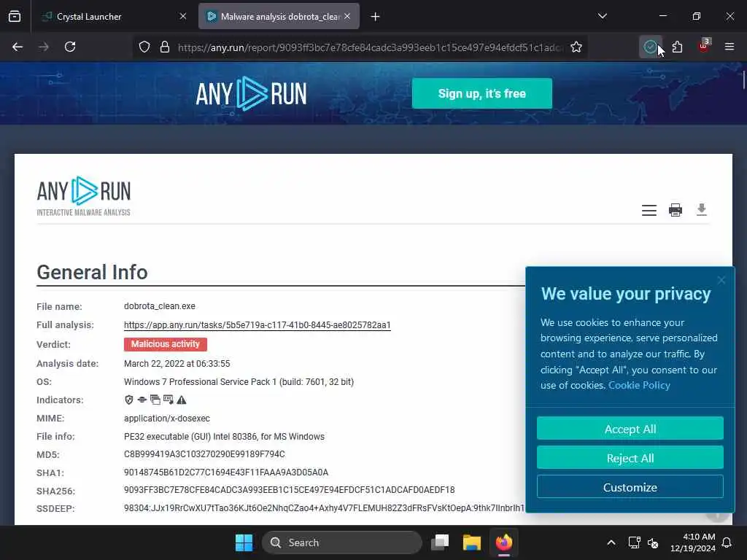747x560 pixels.
Task: Close the Crystal Launcher tab
Action: click(x=183, y=16)
